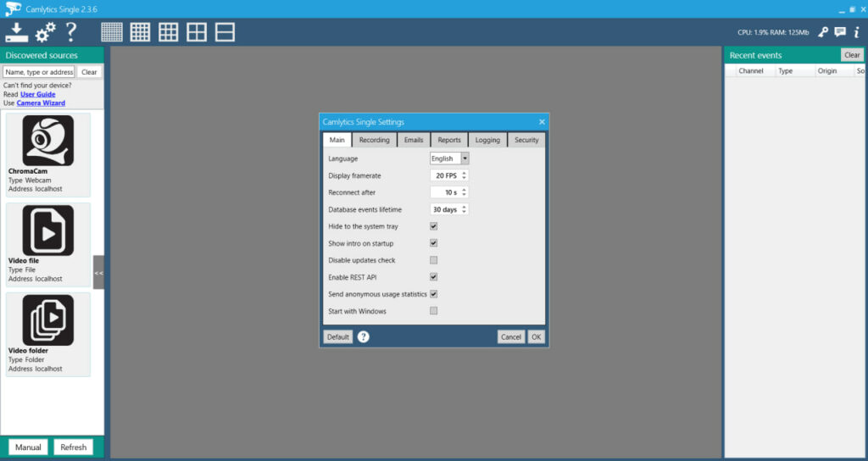868x461 pixels.
Task: Decrease Display framerate with down arrow
Action: [x=464, y=178]
